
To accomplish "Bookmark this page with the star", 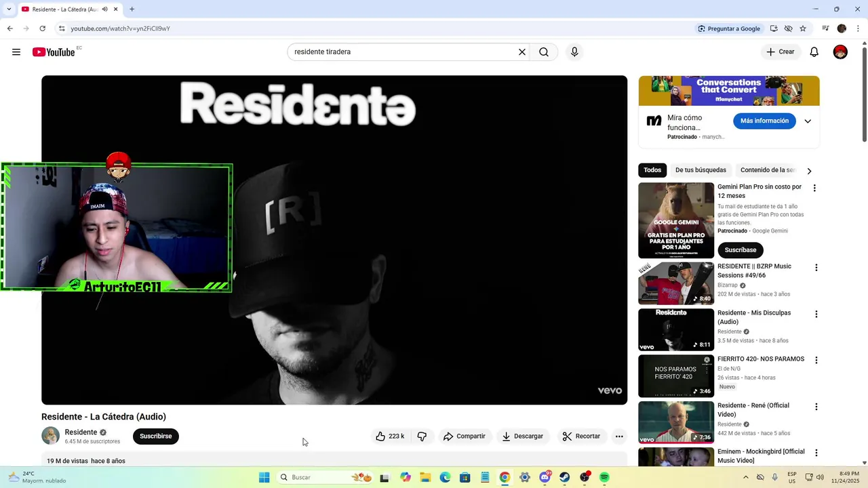I will pos(803,28).
